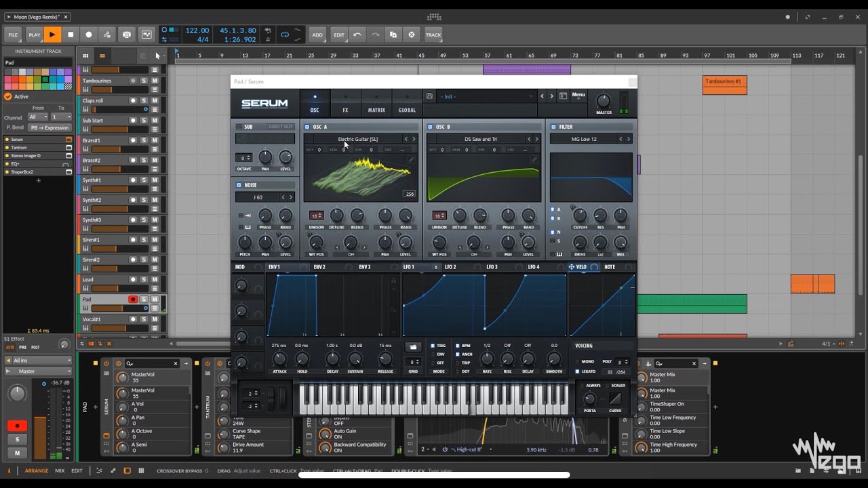Open the Serum device window icon
The height and width of the screenshot is (488, 868).
pos(68,140)
